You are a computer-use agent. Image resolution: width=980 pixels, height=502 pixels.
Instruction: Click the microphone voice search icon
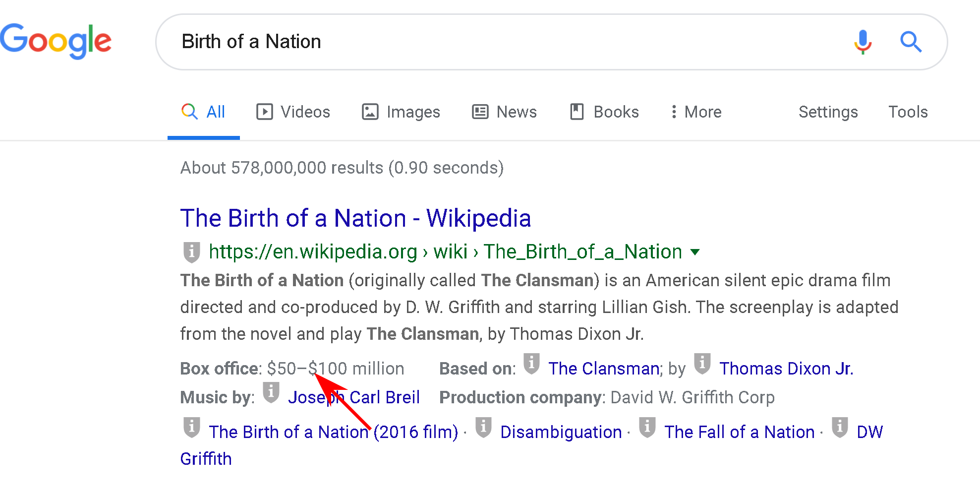click(x=863, y=42)
